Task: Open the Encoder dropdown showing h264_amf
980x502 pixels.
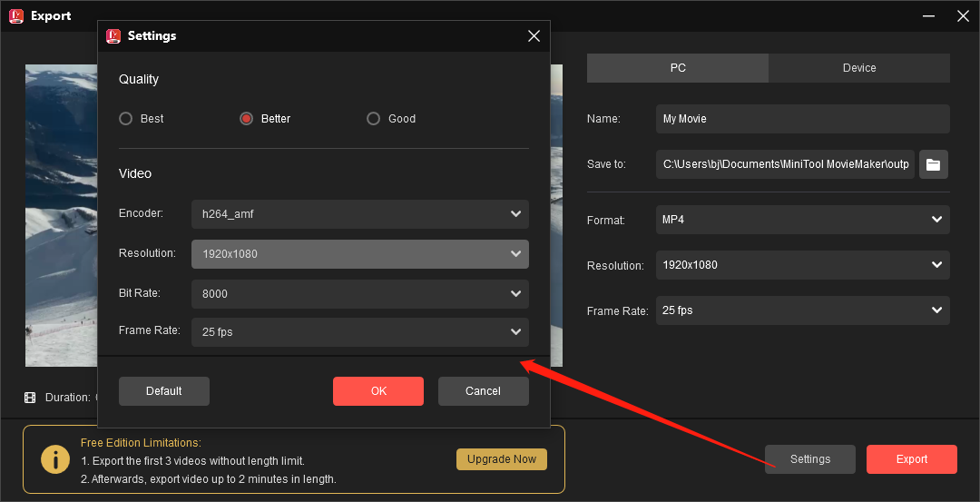Action: tap(360, 214)
